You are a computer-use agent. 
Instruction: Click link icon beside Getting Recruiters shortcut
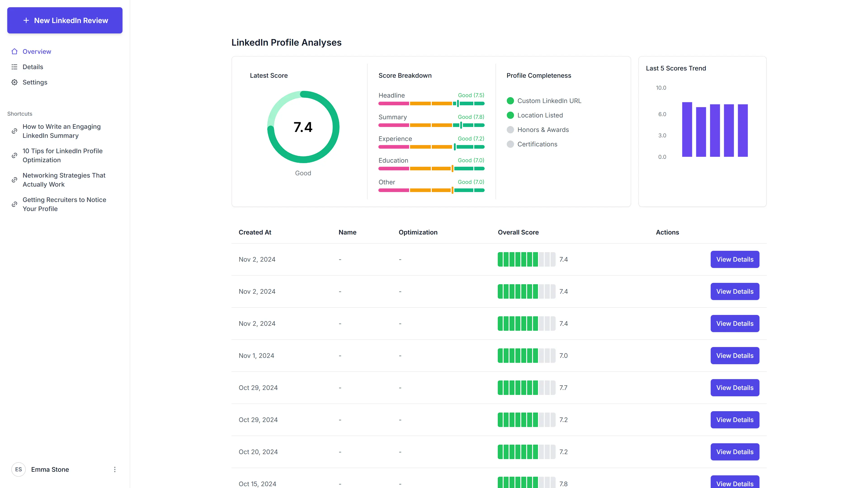pos(14,204)
